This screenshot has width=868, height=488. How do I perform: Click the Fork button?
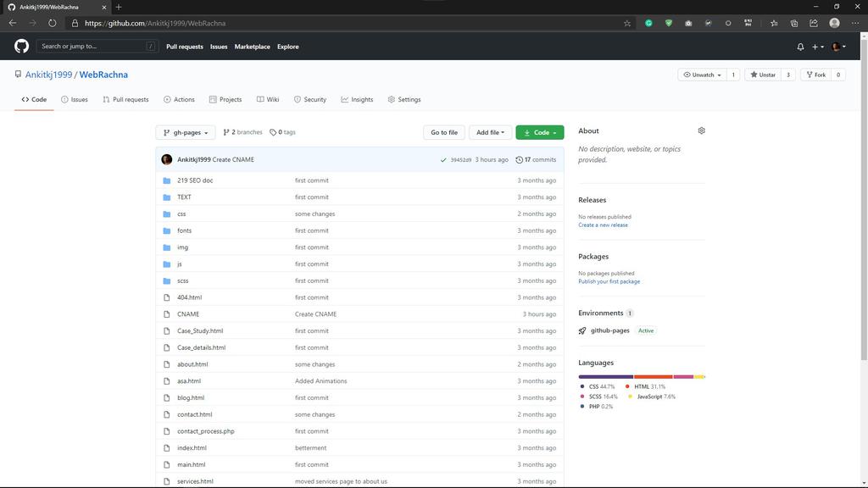816,75
